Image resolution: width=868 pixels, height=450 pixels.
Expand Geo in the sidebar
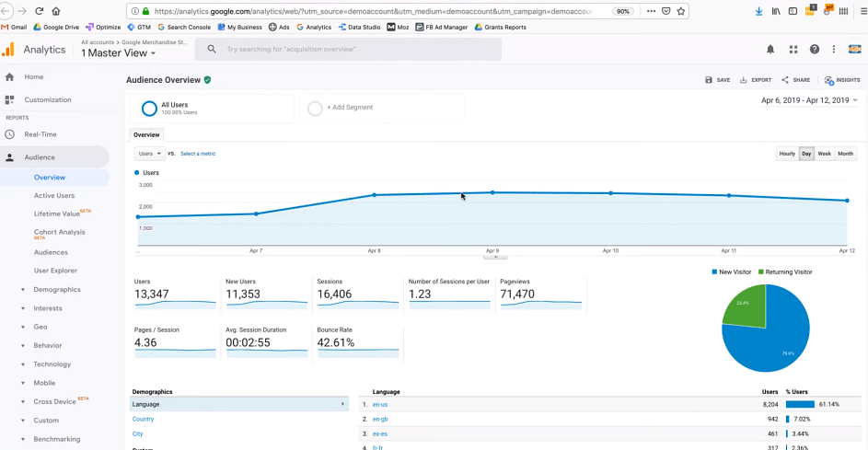pyautogui.click(x=41, y=327)
